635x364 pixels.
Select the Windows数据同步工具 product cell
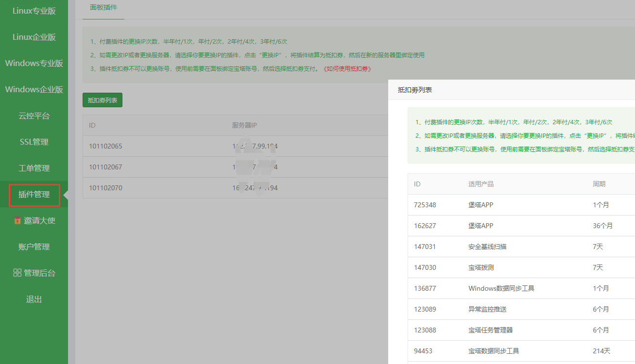point(501,288)
